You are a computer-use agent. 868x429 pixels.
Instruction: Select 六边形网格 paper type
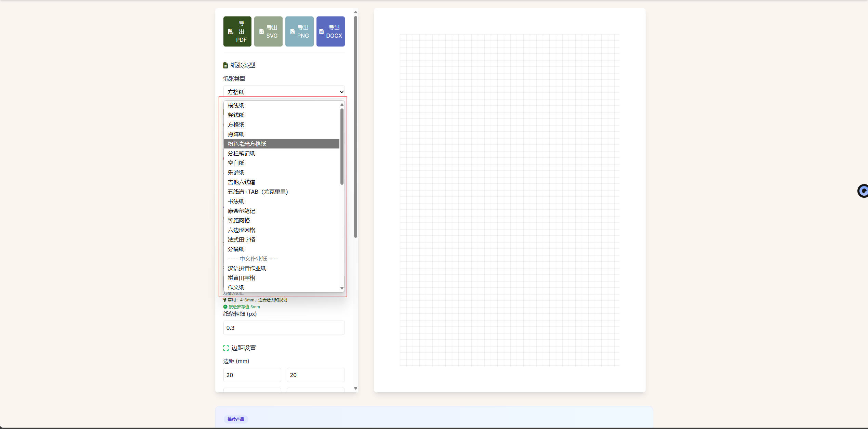[242, 230]
